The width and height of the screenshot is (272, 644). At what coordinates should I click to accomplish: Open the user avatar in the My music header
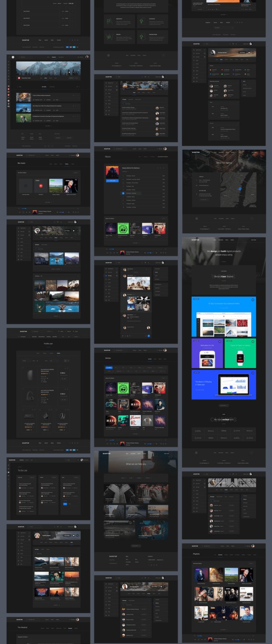click(77, 155)
